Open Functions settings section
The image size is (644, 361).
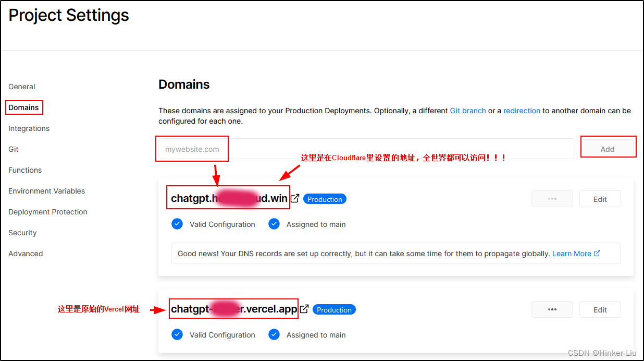click(x=25, y=170)
